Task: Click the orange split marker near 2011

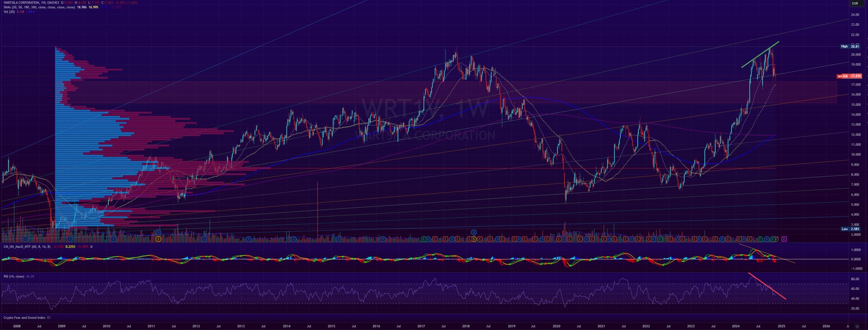Action: [158, 239]
